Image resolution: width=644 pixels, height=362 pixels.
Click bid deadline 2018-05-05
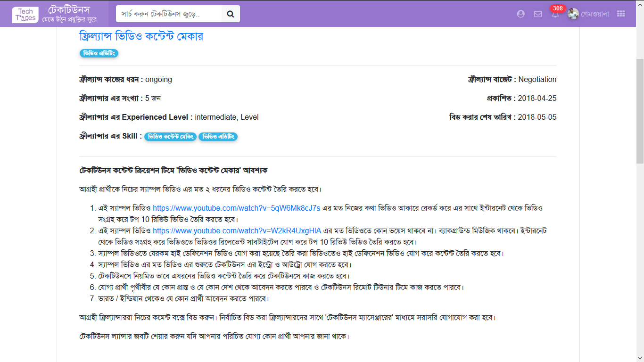pos(537,117)
